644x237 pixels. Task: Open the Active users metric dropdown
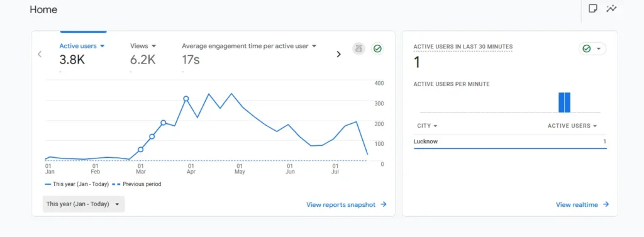point(82,46)
